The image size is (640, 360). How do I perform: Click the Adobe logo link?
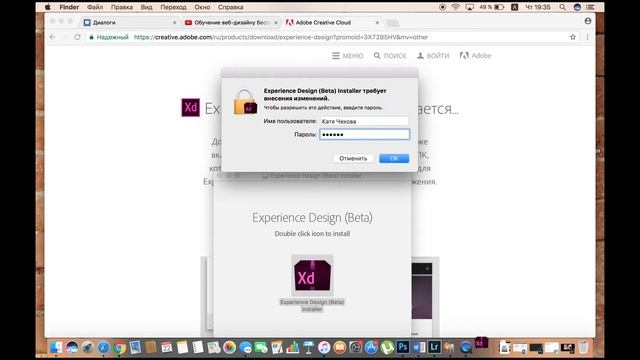point(475,56)
